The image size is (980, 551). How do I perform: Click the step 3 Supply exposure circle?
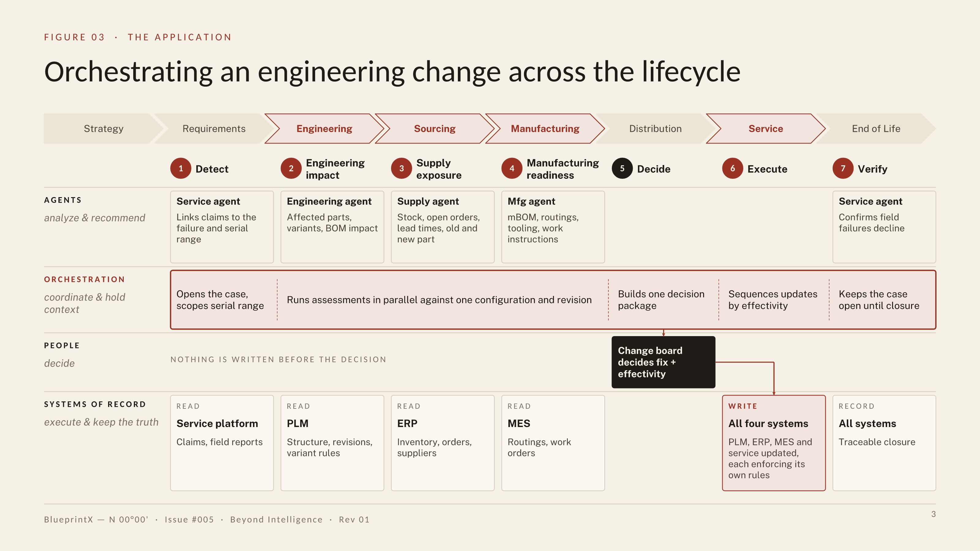401,168
